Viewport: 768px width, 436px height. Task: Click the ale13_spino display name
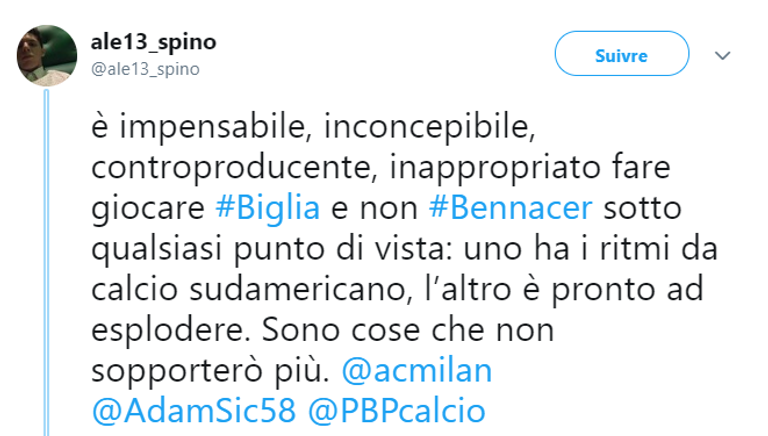click(x=154, y=43)
